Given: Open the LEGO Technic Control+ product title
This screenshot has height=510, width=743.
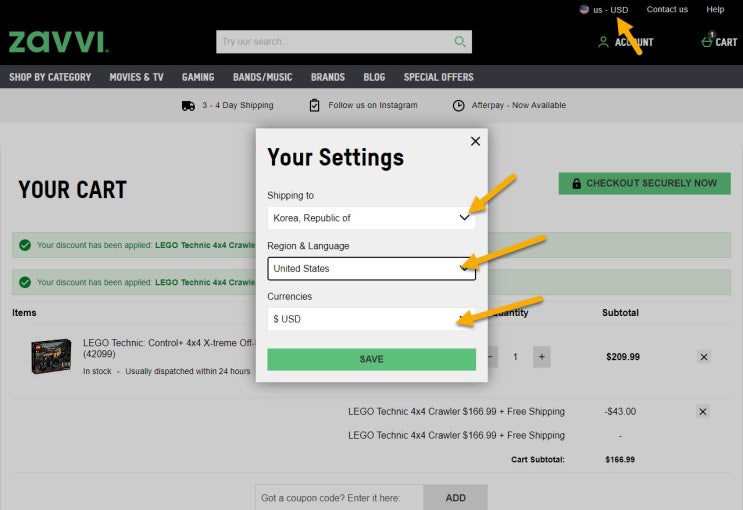Looking at the screenshot, I should (169, 348).
